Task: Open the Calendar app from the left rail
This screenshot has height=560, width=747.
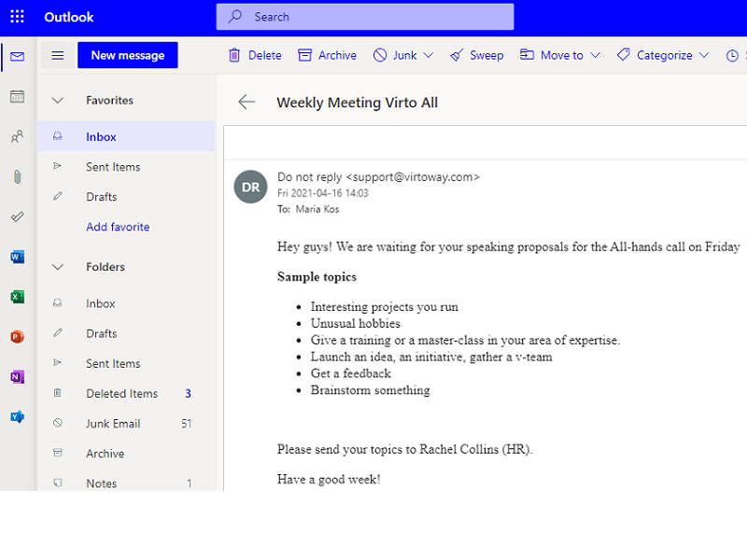Action: [x=16, y=95]
